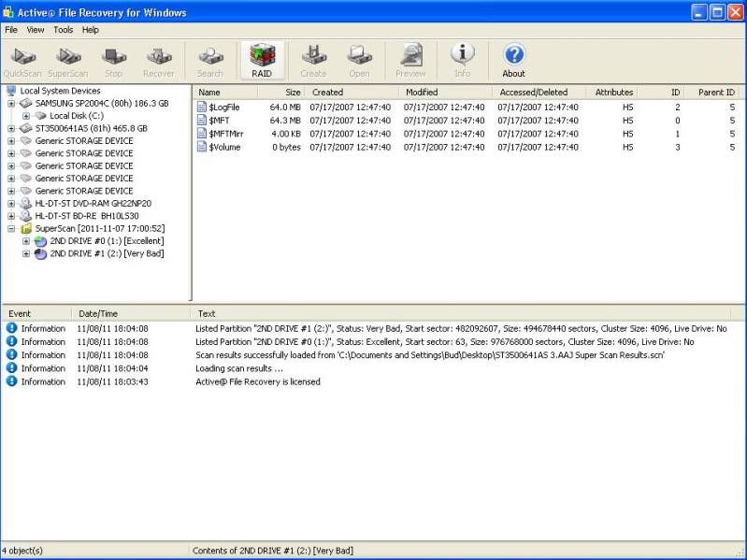Click the HL-DT-ST BD-RE drive icon
This screenshot has width=747, height=560.
26,216
